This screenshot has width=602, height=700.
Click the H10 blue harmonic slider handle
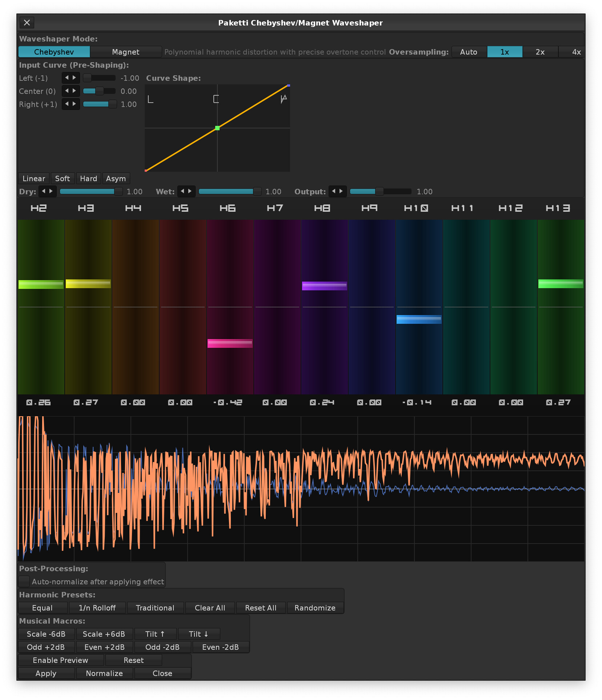(x=419, y=319)
